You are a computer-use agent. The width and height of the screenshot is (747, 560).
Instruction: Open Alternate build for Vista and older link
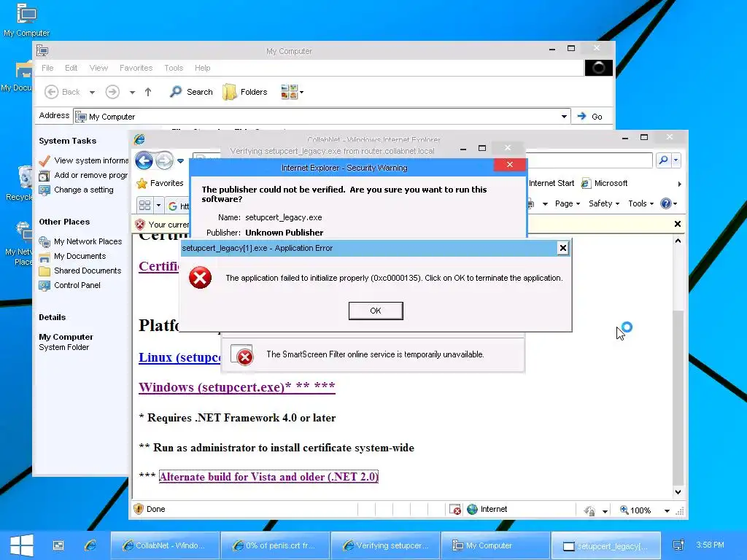point(268,477)
